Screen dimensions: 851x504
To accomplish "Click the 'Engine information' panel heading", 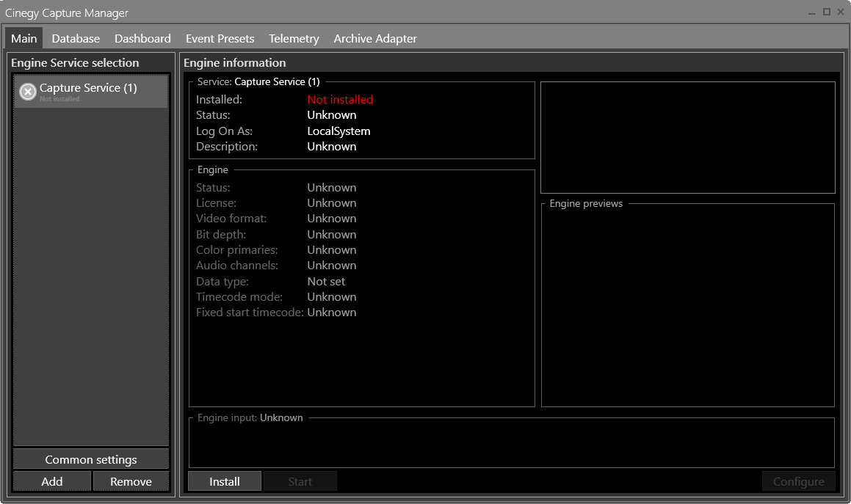I will 234,63.
